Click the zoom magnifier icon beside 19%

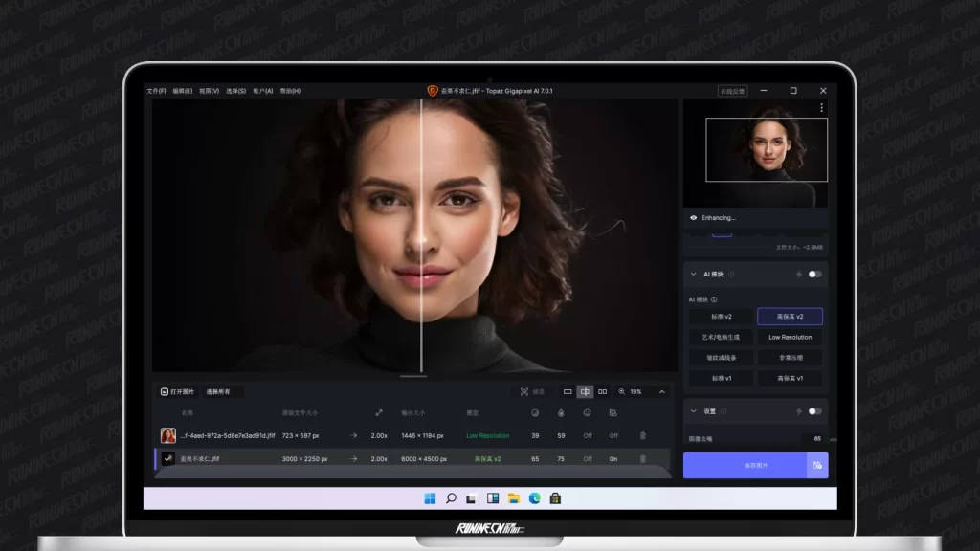(x=622, y=391)
